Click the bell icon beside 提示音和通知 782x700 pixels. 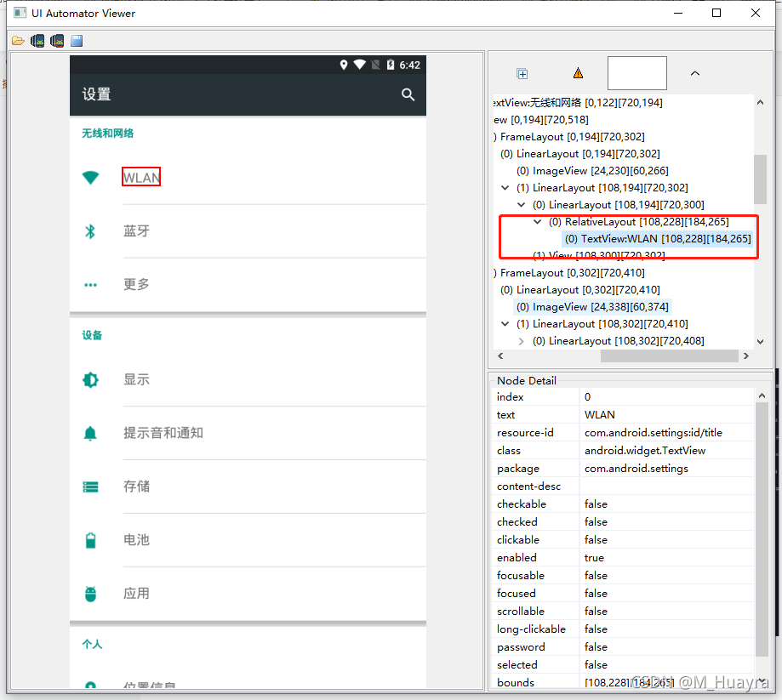(90, 434)
